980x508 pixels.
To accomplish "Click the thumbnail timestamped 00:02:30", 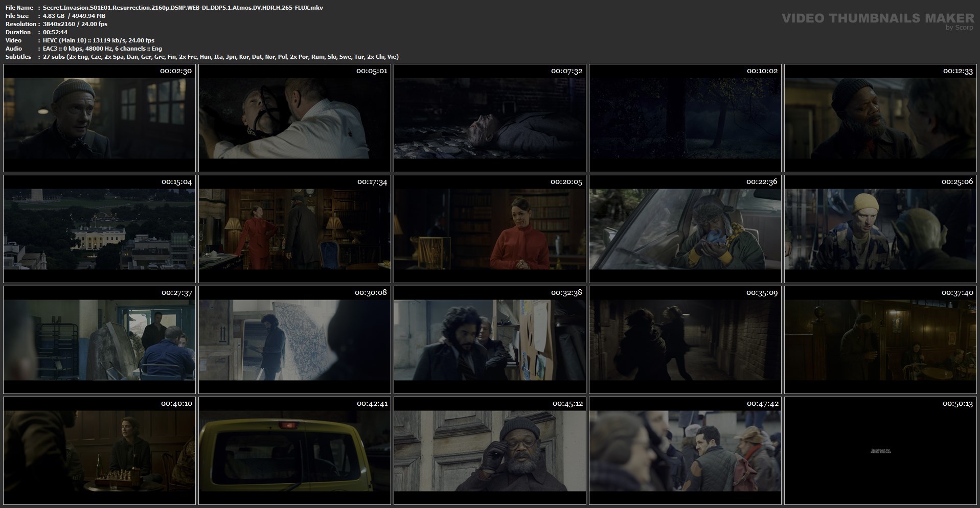I will point(99,118).
